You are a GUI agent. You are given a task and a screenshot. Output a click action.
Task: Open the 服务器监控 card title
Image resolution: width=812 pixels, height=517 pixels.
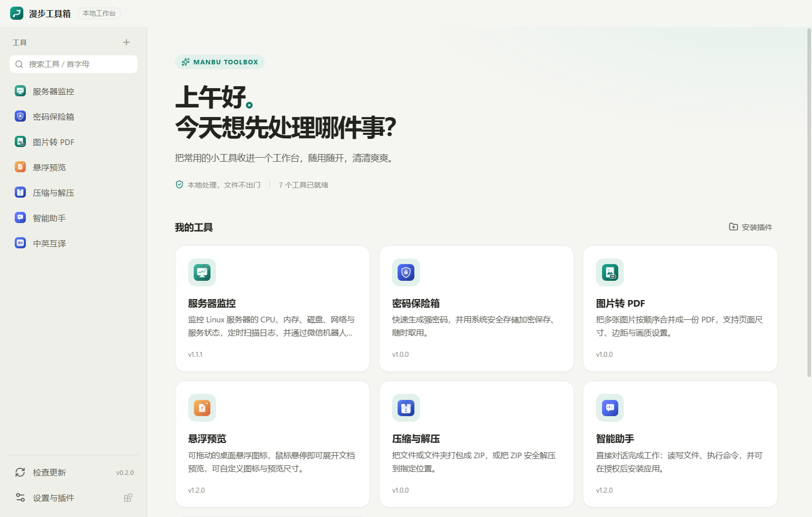212,303
